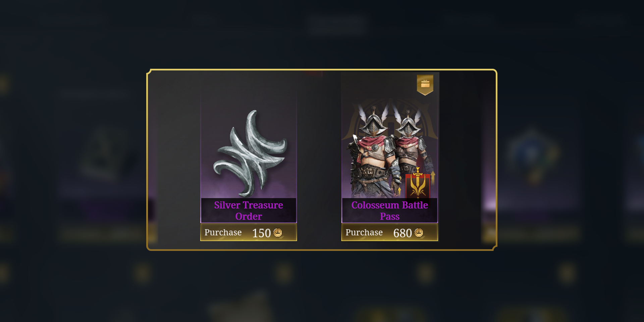Click the gold coin icon beside 150

pos(278,232)
